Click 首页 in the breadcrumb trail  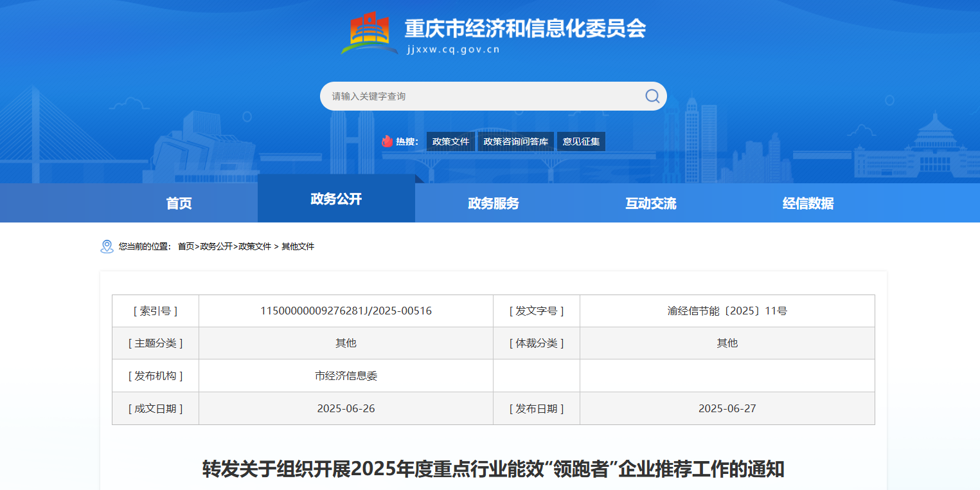[x=186, y=247]
